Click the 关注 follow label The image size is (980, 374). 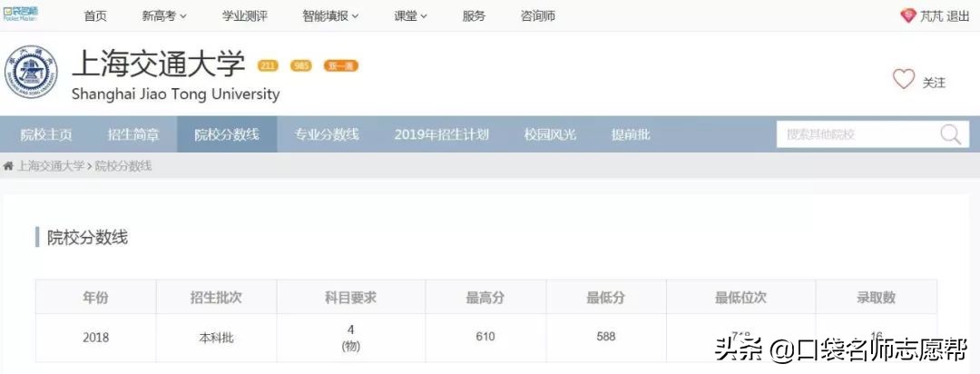tap(935, 83)
